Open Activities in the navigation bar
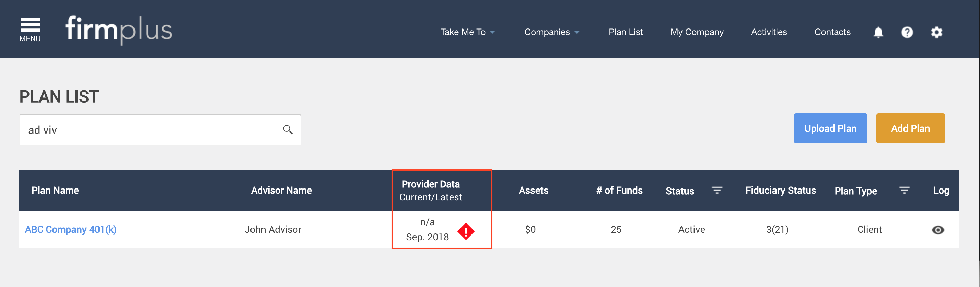980x287 pixels. click(769, 32)
